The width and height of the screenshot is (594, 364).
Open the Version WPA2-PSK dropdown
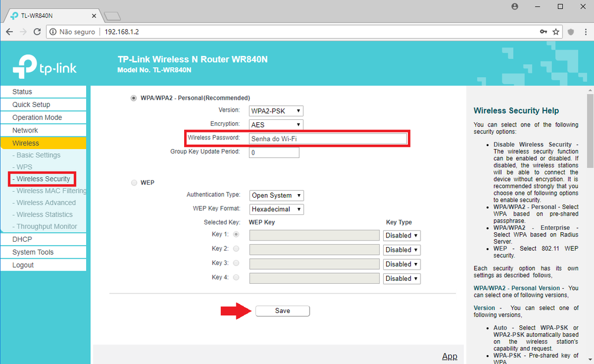(x=276, y=111)
